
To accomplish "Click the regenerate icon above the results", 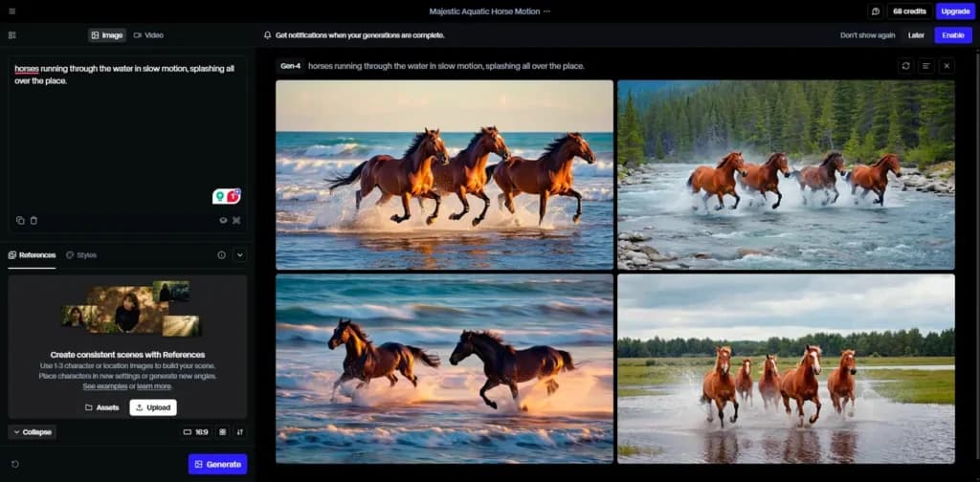I will (x=905, y=66).
